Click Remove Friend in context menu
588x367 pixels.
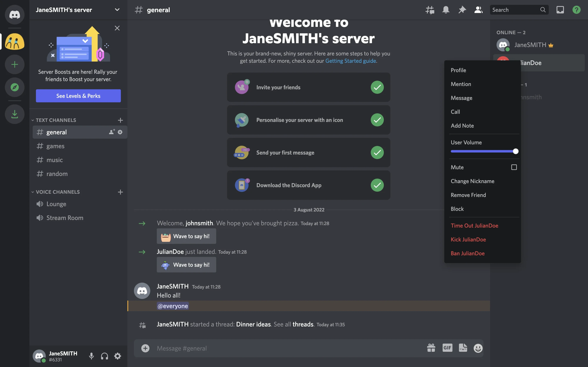483,195
